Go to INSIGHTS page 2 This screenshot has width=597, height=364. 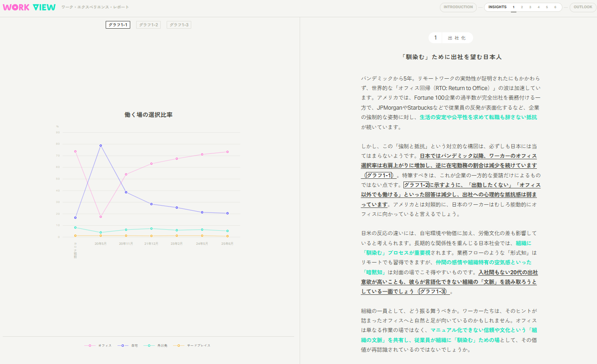tap(522, 7)
